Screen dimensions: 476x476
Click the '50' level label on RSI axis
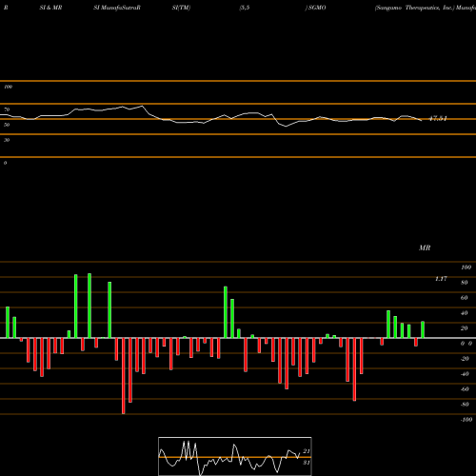(x=7, y=125)
